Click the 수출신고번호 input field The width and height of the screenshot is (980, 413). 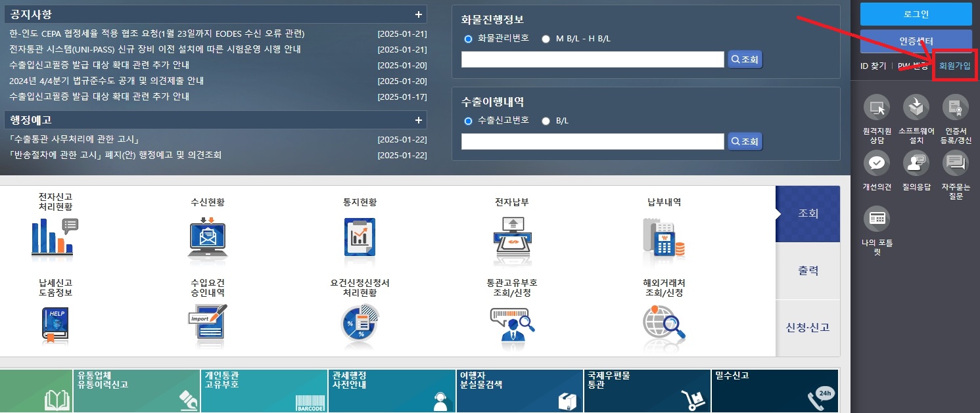click(x=592, y=141)
